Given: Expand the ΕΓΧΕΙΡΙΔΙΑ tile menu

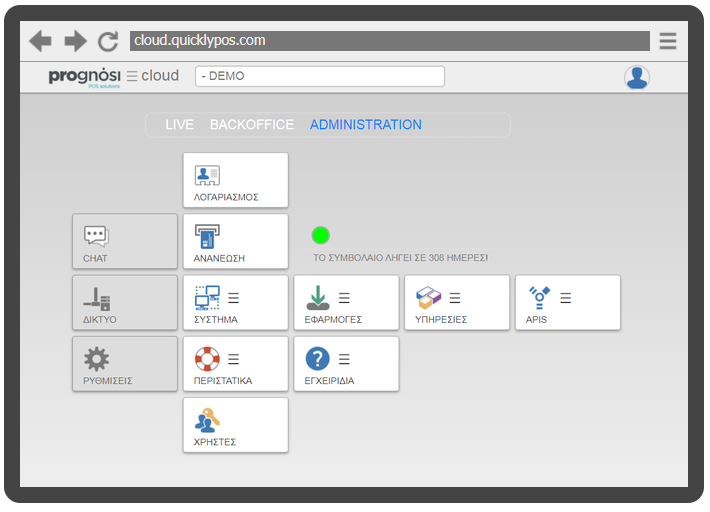Looking at the screenshot, I should tap(344, 359).
